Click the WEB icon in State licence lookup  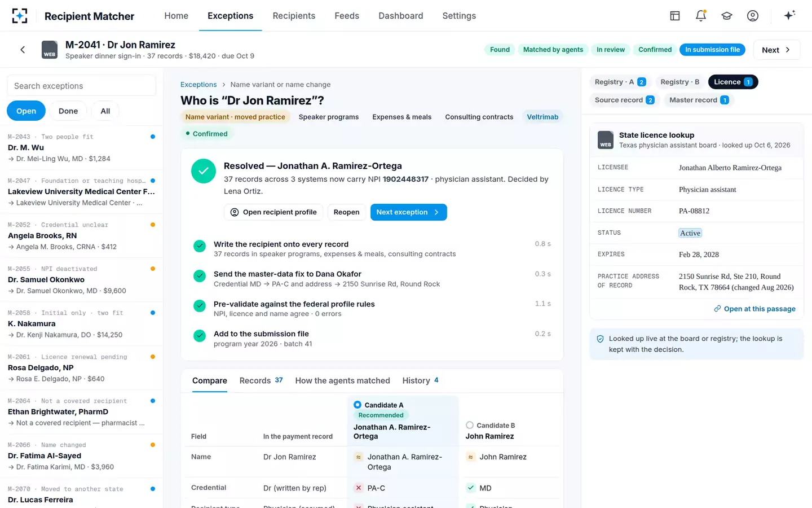point(606,139)
